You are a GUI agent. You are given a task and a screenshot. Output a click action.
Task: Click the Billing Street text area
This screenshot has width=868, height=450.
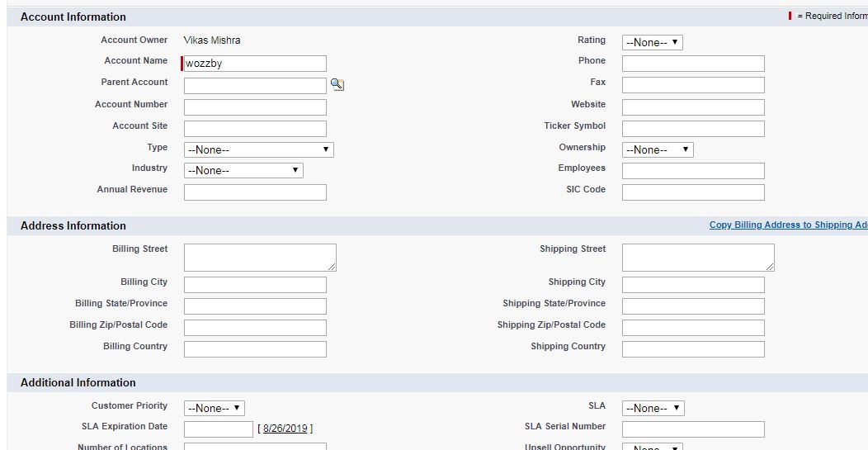(260, 257)
